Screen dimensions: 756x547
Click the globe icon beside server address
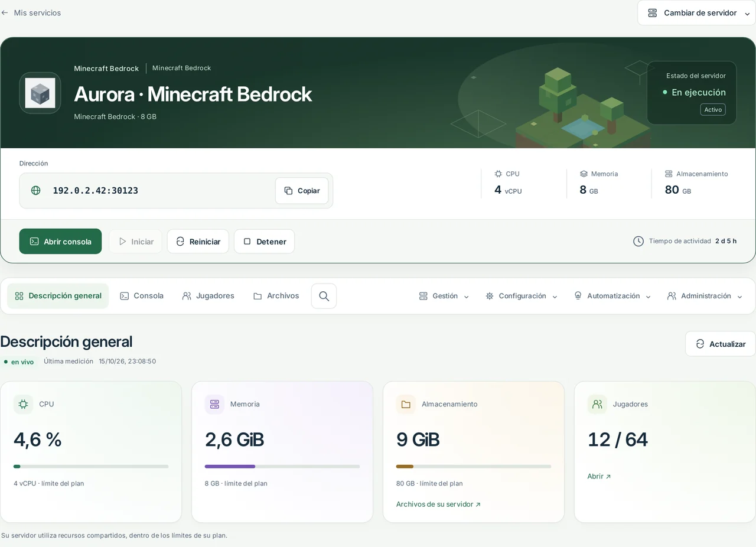point(36,190)
